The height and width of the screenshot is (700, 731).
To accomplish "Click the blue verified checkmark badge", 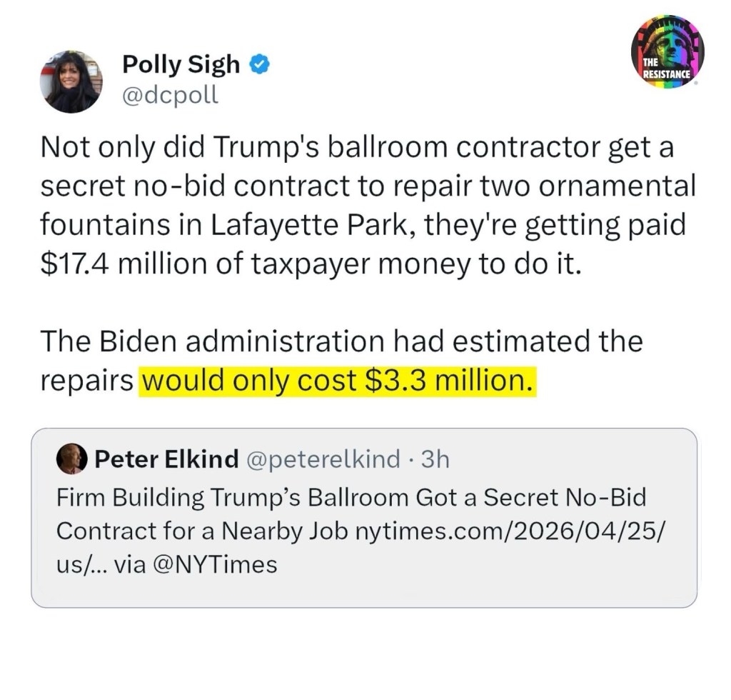I will click(x=258, y=65).
